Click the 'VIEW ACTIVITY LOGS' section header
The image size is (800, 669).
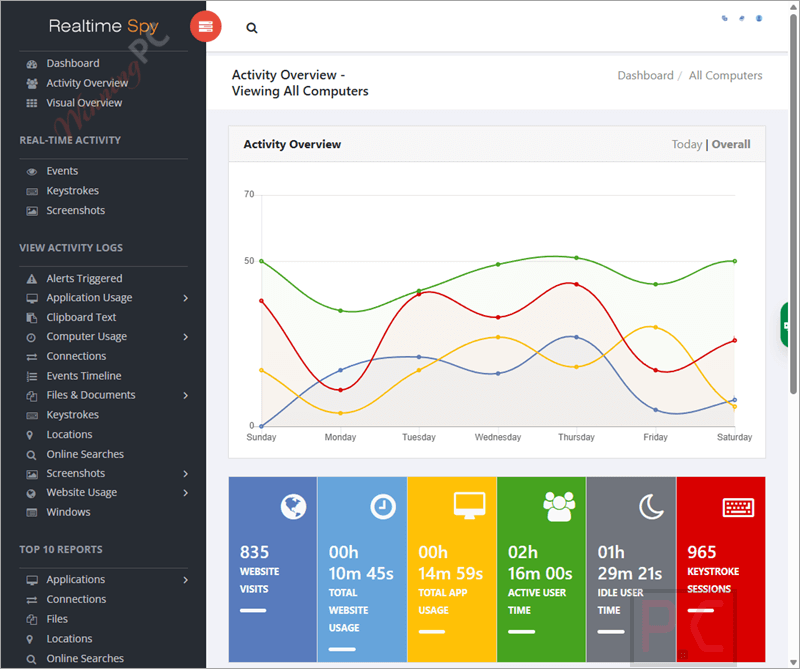(71, 248)
